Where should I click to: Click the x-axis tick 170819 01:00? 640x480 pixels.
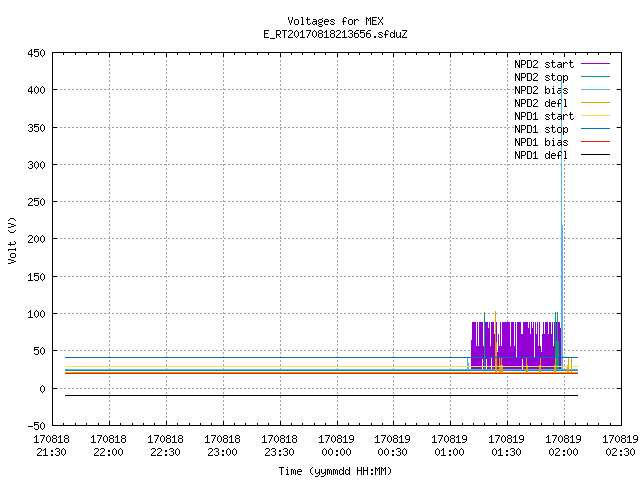pyautogui.click(x=449, y=446)
